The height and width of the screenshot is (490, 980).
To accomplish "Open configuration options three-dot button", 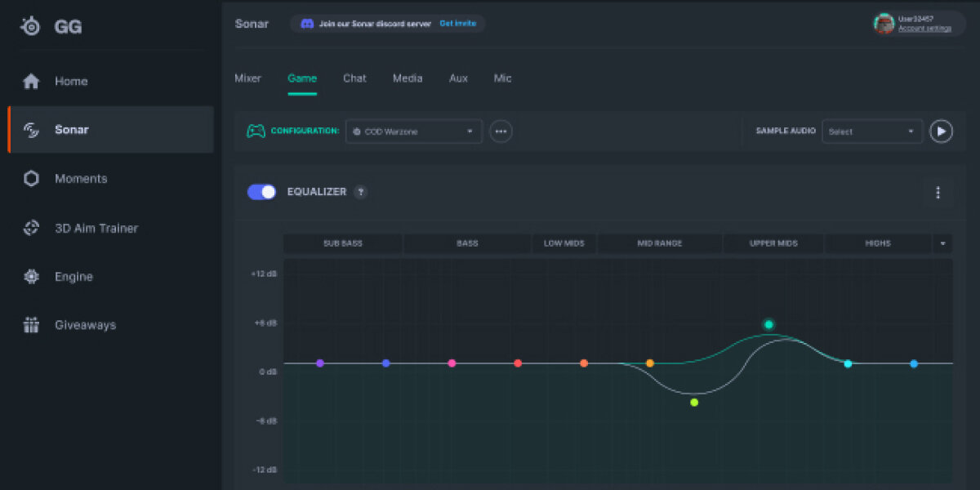I will point(501,131).
